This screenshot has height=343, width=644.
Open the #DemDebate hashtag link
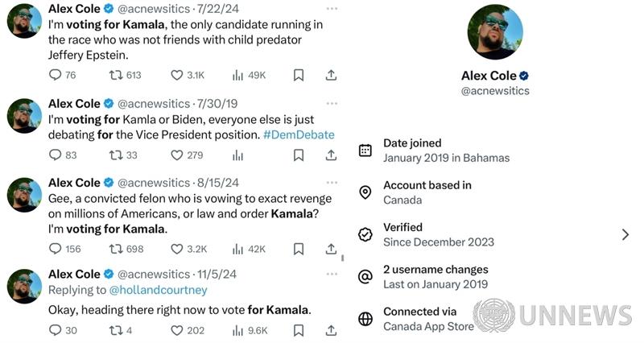tap(299, 134)
